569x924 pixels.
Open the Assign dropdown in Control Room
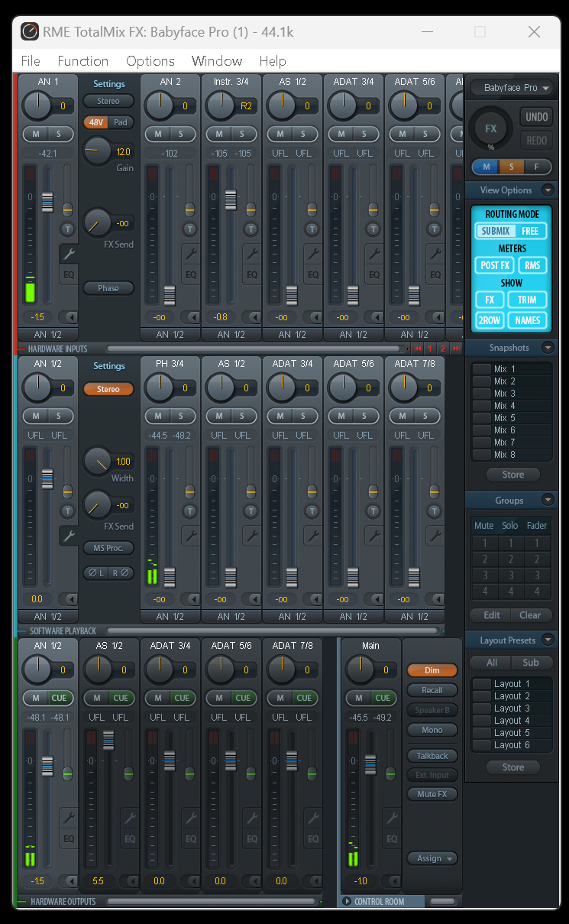click(x=432, y=858)
